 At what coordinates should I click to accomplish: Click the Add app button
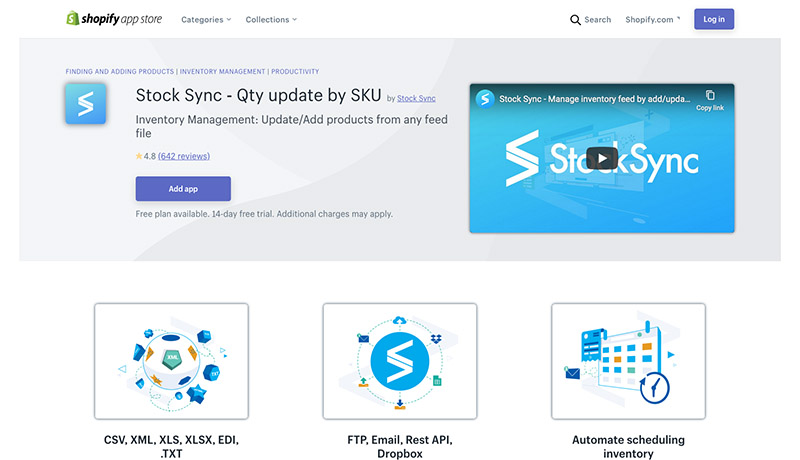[x=183, y=189]
